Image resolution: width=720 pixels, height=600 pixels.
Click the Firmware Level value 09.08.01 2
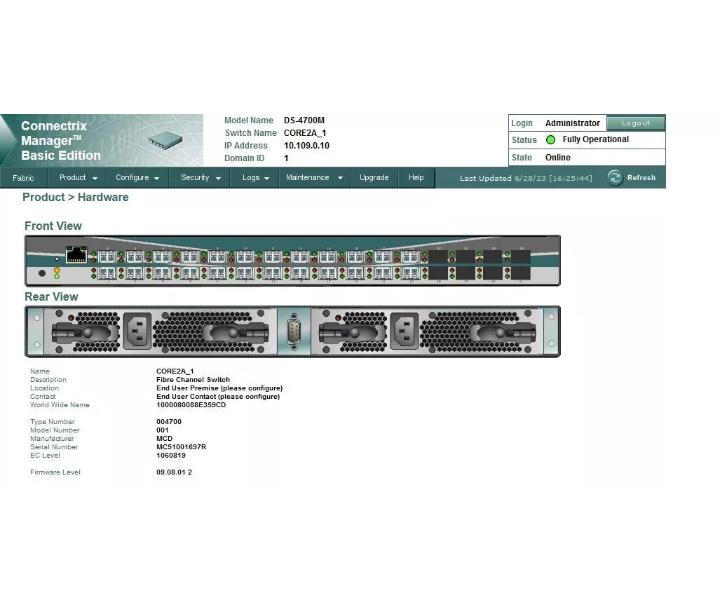click(x=174, y=472)
